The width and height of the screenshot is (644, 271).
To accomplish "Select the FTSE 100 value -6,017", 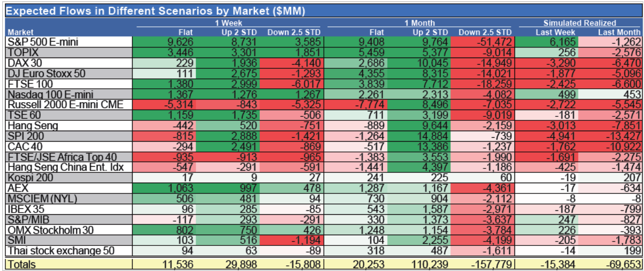I will click(x=305, y=84).
